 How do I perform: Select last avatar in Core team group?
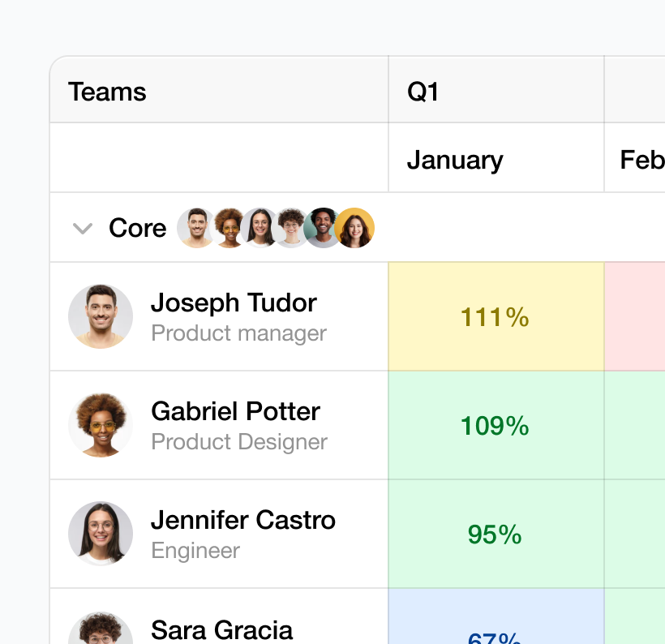pos(355,228)
